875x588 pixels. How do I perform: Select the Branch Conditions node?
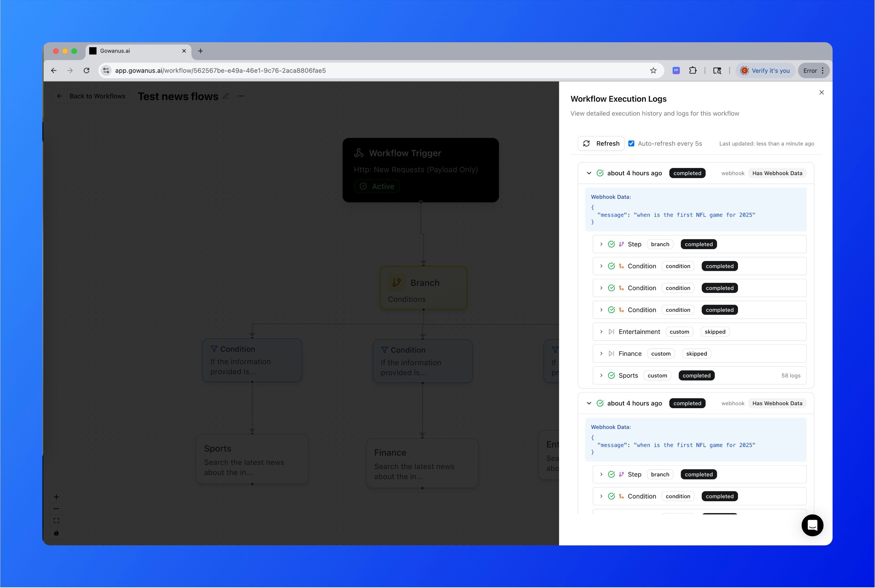click(x=424, y=288)
